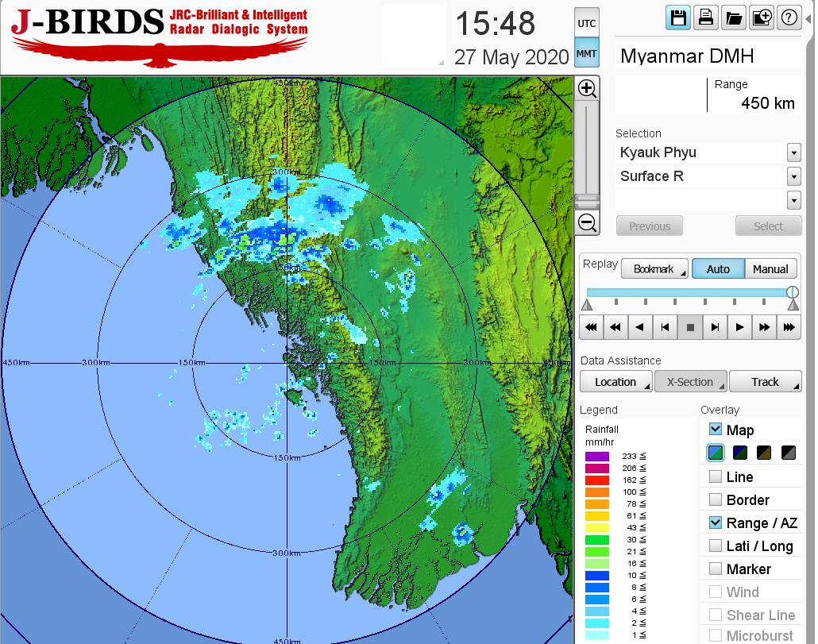Click the help question mark icon
This screenshot has width=818, height=644.
tap(789, 18)
